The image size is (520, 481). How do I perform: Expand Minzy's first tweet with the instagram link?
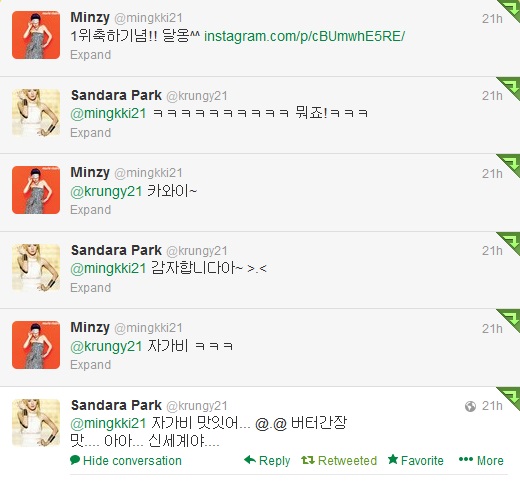91,55
